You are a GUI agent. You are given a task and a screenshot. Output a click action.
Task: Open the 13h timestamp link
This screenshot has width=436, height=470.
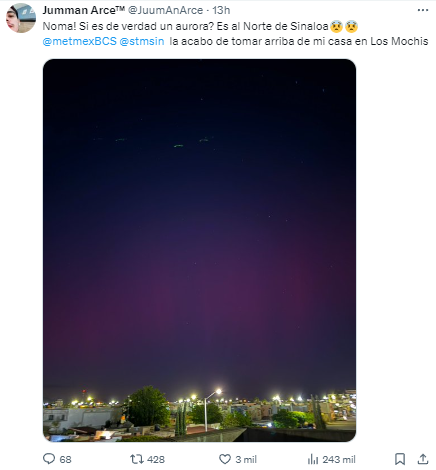(x=221, y=10)
